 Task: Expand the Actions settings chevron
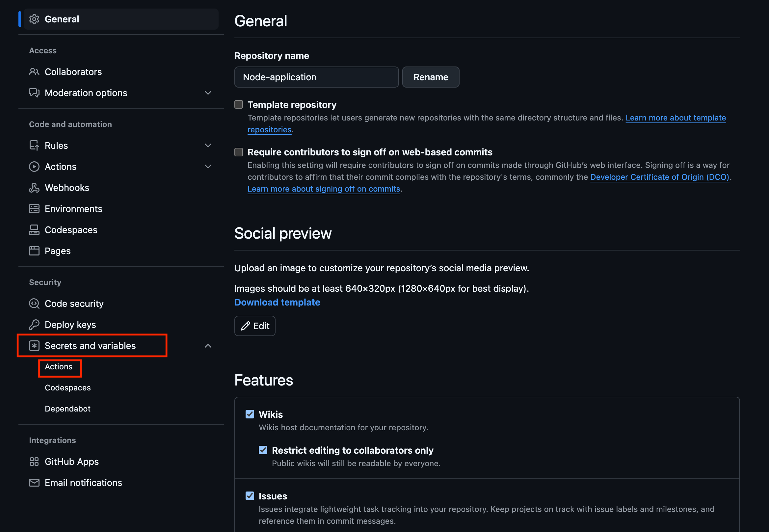coord(208,166)
